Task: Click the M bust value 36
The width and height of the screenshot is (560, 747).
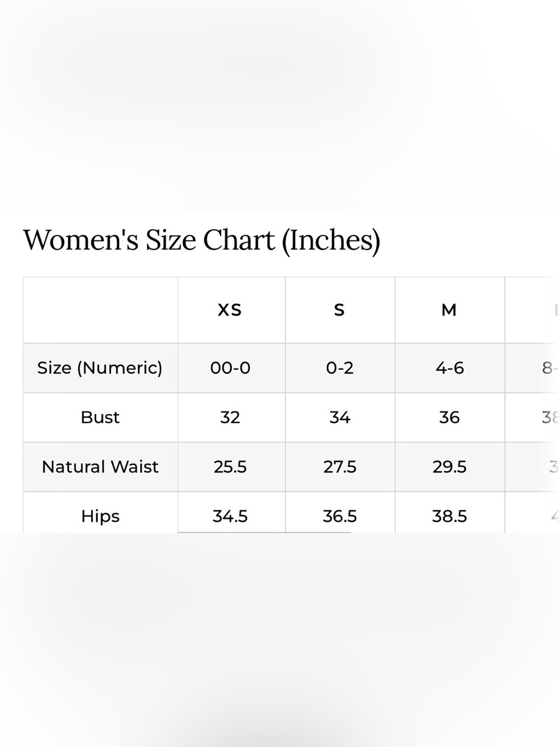Action: coord(450,417)
